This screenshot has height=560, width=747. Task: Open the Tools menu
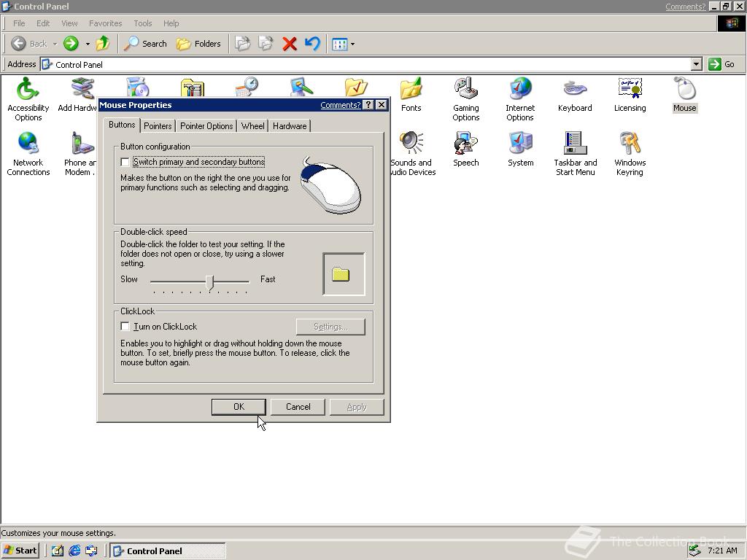142,23
